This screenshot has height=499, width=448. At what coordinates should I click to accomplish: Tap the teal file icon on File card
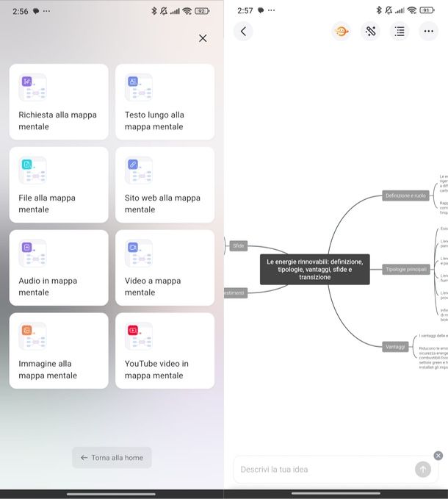26,165
